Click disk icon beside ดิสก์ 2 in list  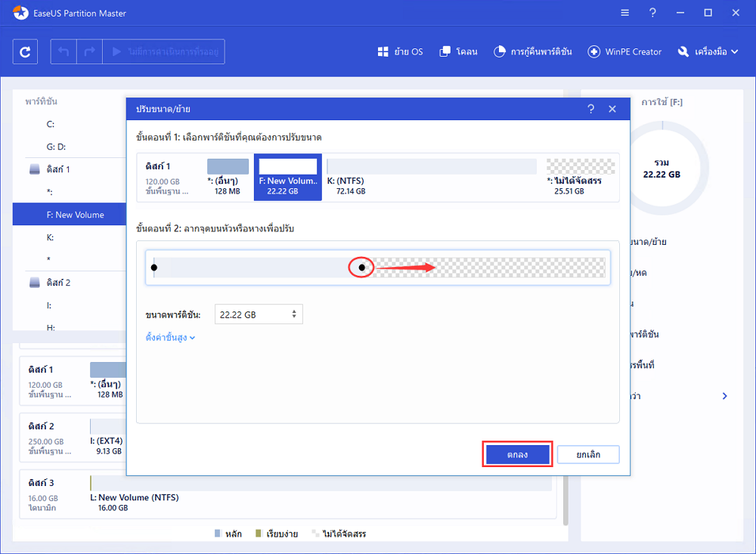tap(35, 283)
